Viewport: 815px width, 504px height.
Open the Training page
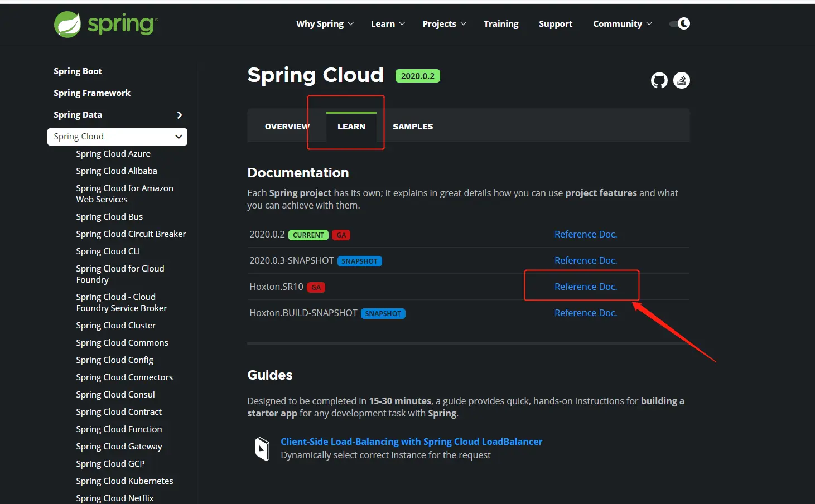click(501, 24)
